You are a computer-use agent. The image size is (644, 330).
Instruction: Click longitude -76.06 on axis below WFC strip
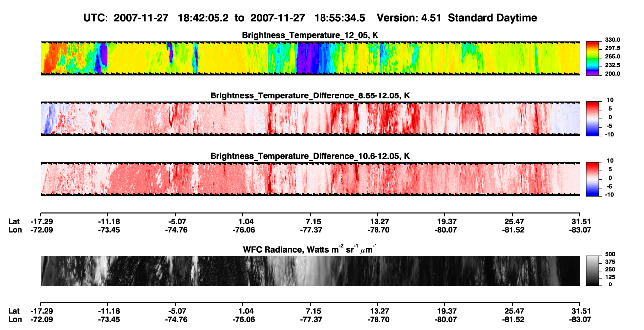[243, 319]
